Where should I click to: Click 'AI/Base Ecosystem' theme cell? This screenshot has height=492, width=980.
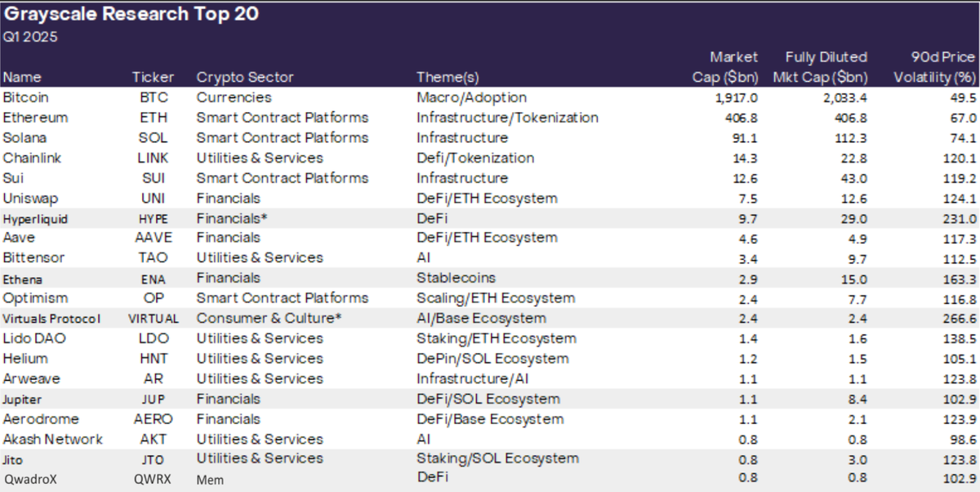click(481, 318)
